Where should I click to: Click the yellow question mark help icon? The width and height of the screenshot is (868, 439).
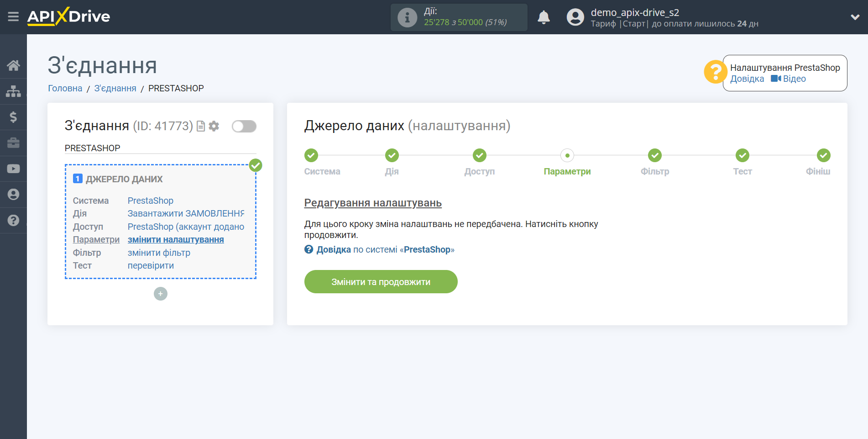point(715,72)
